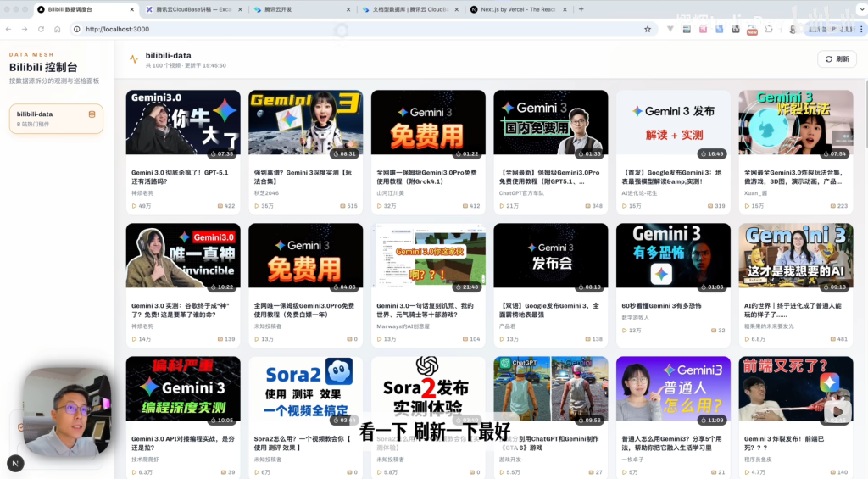Viewport: 868px width, 479px height.
Task: Click the play count icon on the 49万 video card
Action: pos(134,206)
